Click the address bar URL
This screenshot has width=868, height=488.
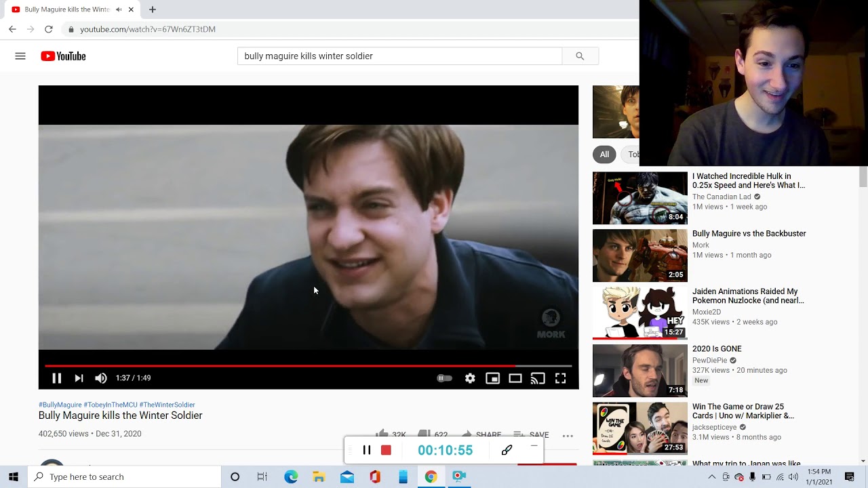pos(148,29)
